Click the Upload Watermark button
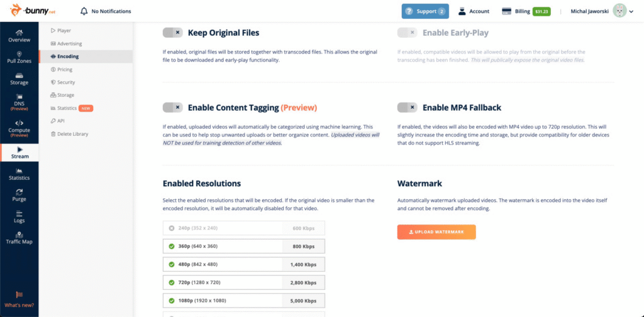The height and width of the screenshot is (317, 644). click(436, 232)
